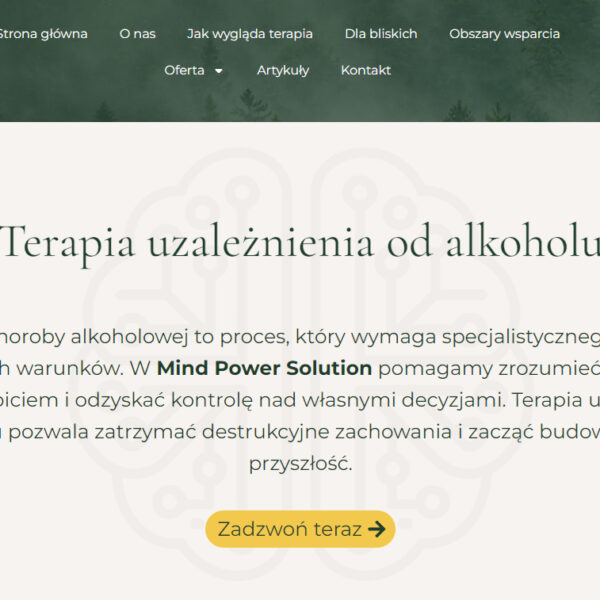Open the Artykuły page
The image size is (600, 600).
[283, 71]
